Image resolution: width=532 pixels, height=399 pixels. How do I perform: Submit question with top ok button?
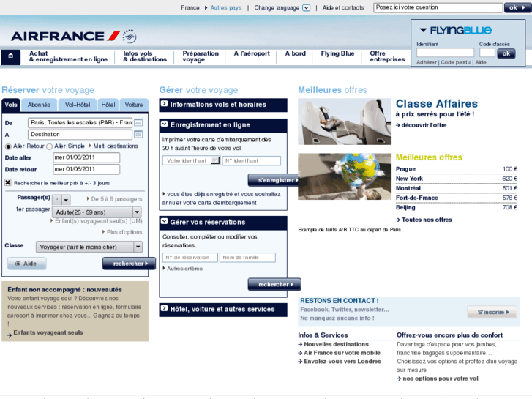pyautogui.click(x=517, y=7)
